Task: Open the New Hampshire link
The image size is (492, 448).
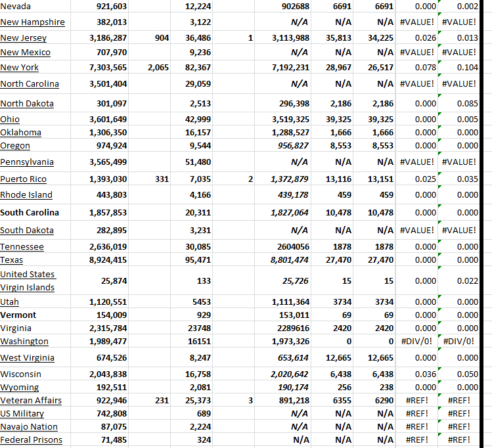Action: click(32, 22)
